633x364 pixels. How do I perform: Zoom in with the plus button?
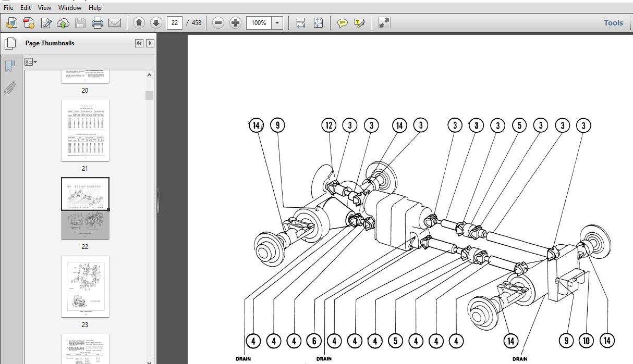tap(235, 23)
